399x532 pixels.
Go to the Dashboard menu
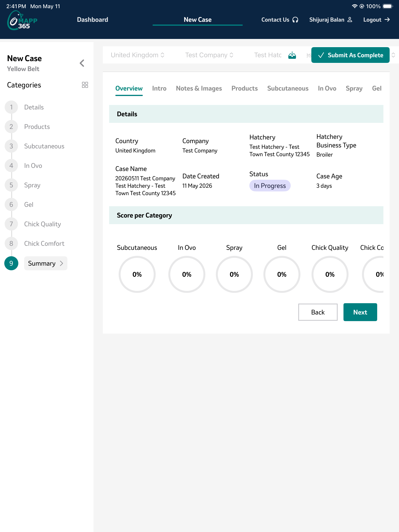click(x=92, y=20)
